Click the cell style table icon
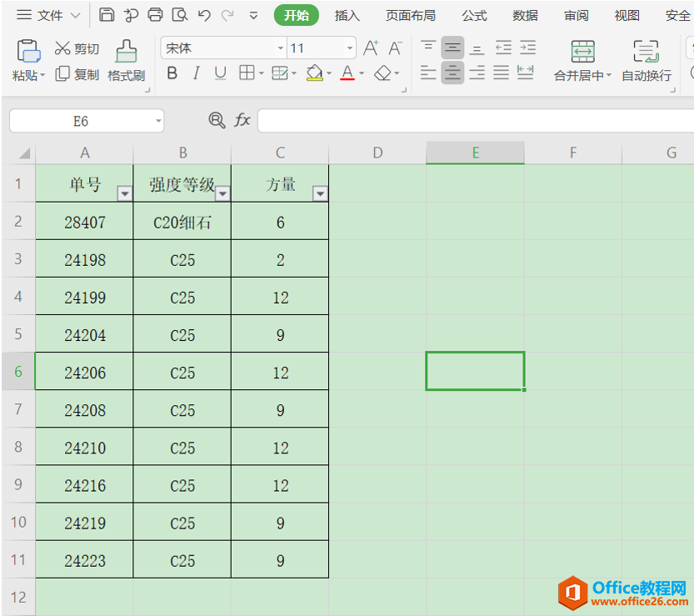 pos(280,73)
